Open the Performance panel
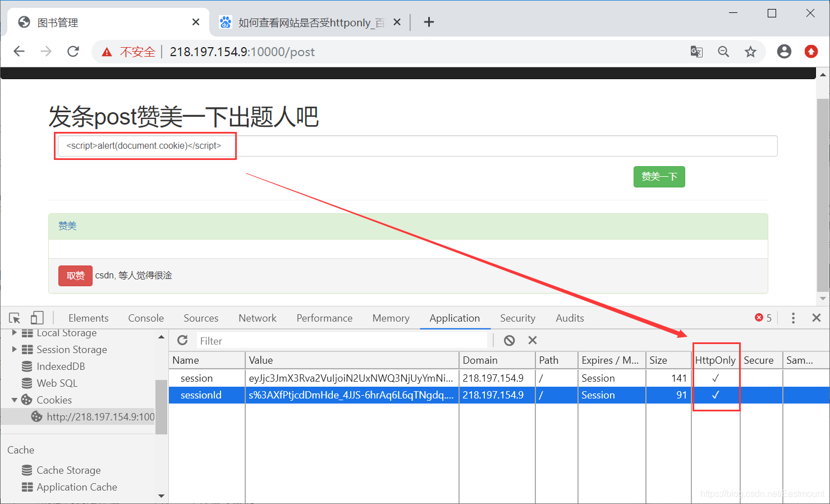Image resolution: width=830 pixels, height=504 pixels. [324, 318]
